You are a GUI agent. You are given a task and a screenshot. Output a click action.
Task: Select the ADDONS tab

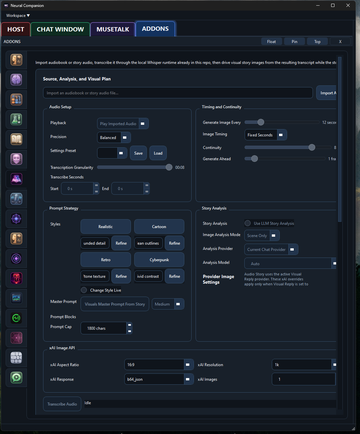pos(155,29)
